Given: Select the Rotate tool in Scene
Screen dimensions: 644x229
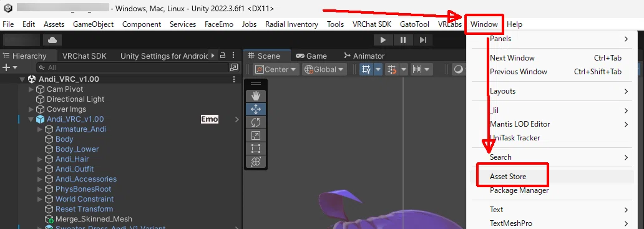Looking at the screenshot, I should tap(256, 122).
